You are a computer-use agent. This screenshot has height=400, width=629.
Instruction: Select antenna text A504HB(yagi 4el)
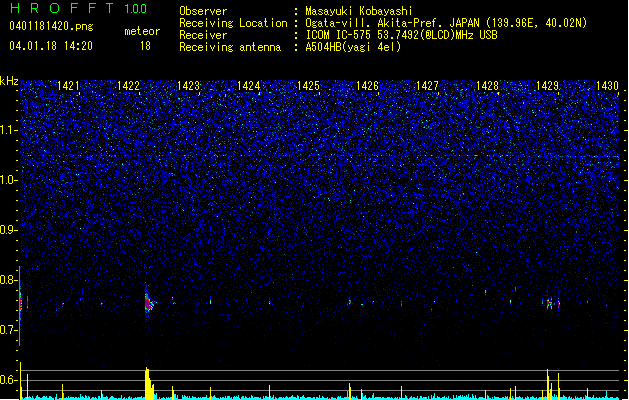click(x=353, y=47)
